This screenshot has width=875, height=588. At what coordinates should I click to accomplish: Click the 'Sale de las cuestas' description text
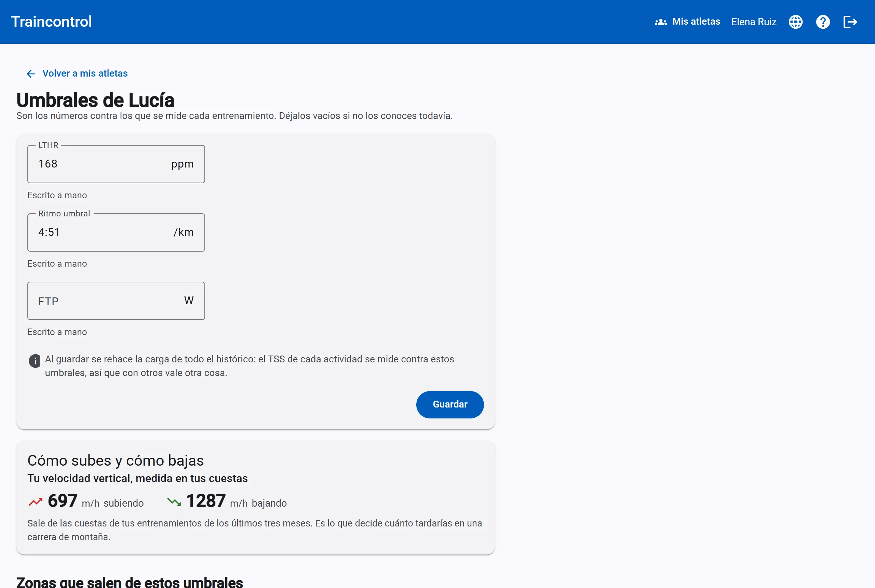click(x=255, y=530)
